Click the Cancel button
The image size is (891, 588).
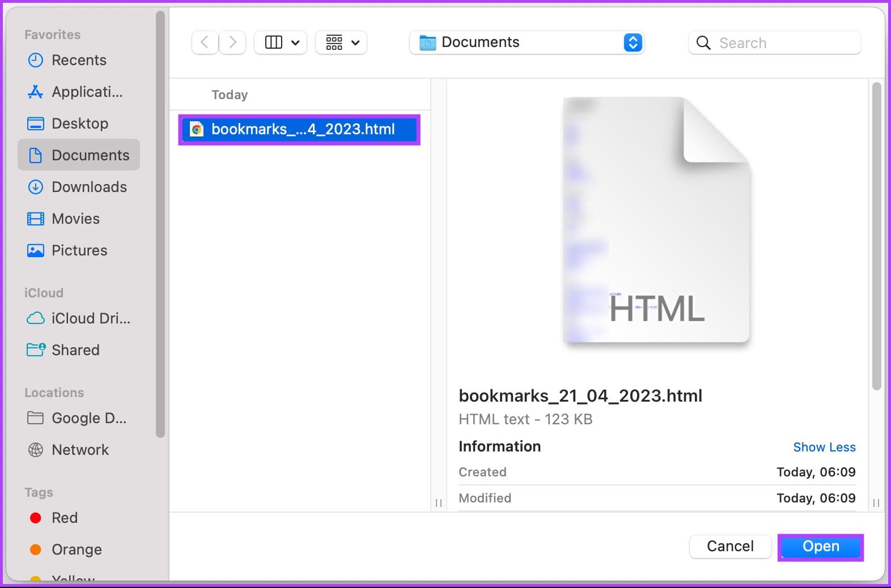point(730,546)
